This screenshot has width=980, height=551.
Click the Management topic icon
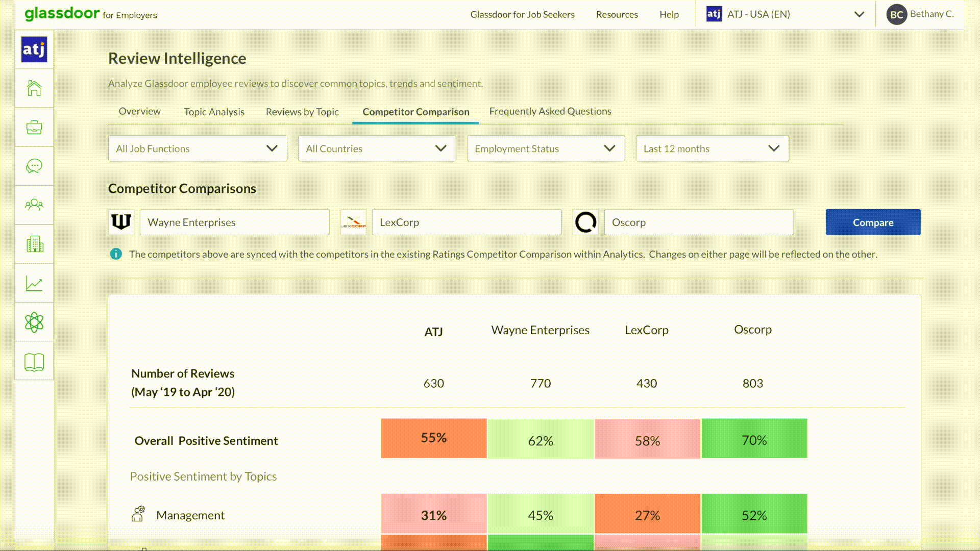coord(138,514)
